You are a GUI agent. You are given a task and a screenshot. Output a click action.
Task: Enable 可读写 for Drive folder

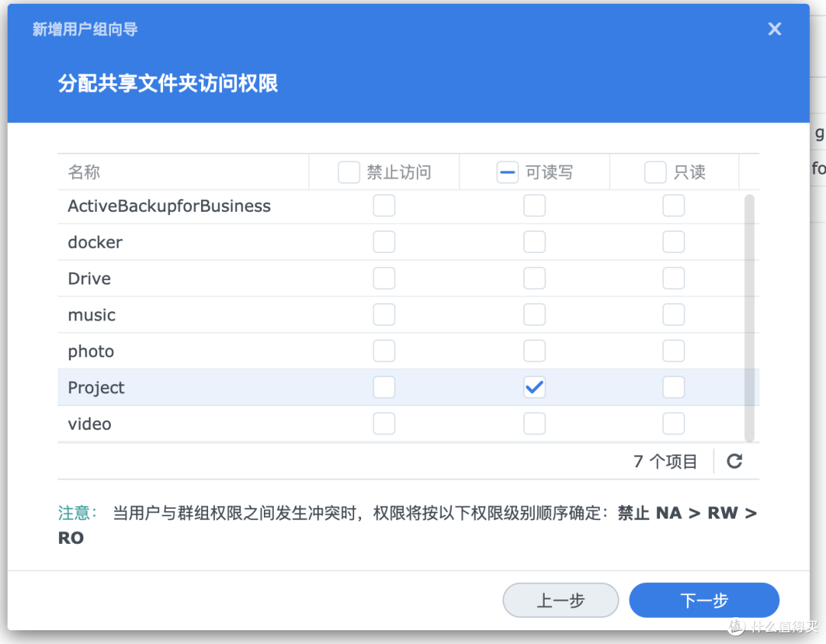tap(534, 278)
